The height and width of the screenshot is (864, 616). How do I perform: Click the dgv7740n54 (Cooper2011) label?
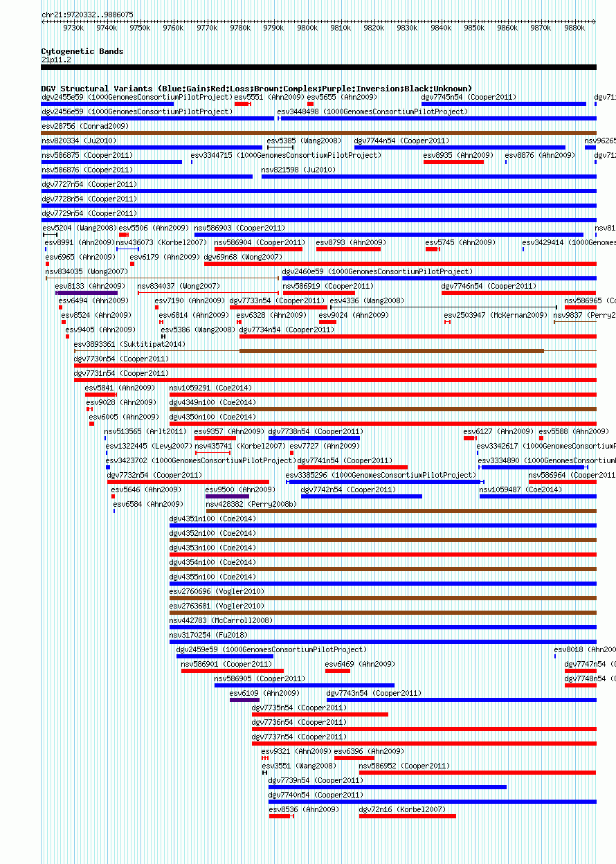pos(316,795)
